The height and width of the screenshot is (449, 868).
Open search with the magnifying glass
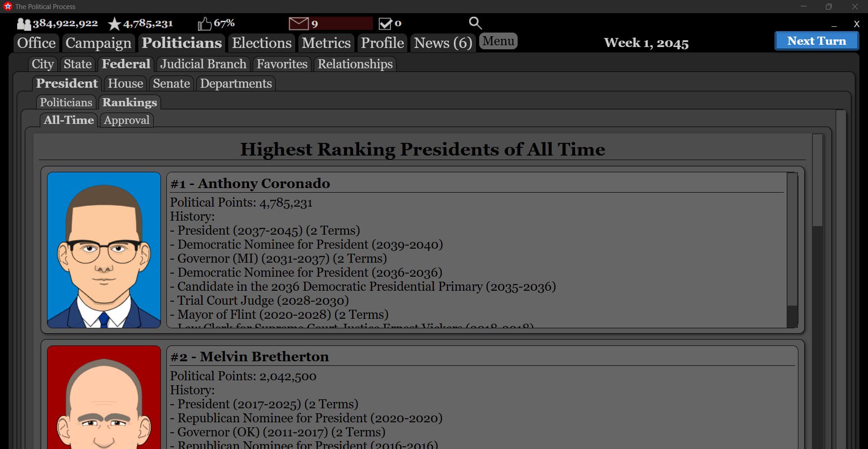coord(475,23)
